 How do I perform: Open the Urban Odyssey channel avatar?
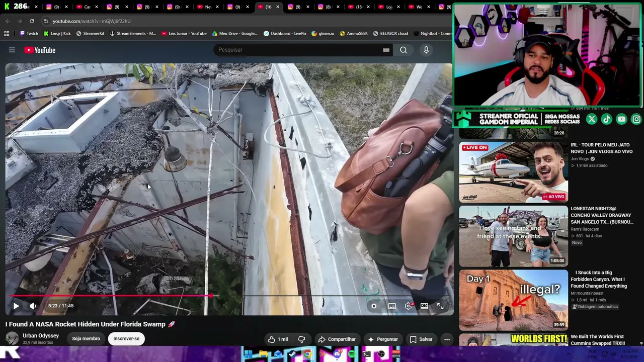point(12,339)
